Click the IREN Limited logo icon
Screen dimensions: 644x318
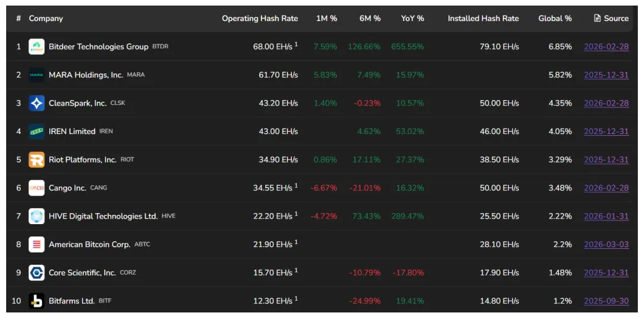[x=36, y=132]
